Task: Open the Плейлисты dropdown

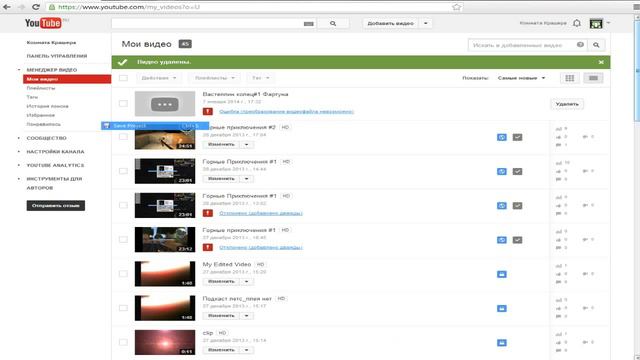Action: tap(214, 78)
